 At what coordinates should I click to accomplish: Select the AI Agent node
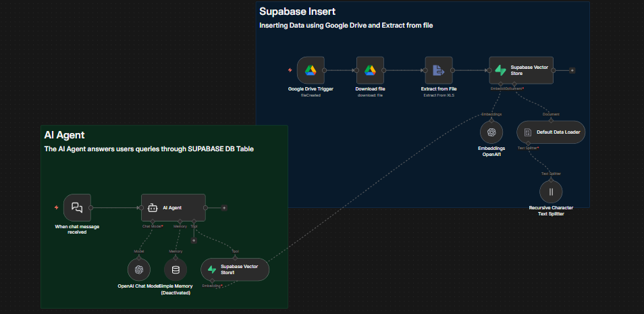(x=173, y=207)
